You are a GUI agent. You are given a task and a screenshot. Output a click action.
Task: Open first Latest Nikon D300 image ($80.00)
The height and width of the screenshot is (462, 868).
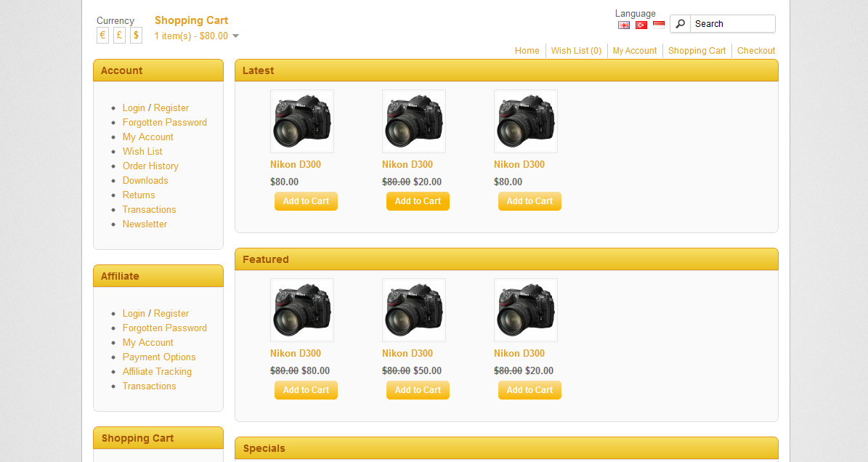pos(302,121)
